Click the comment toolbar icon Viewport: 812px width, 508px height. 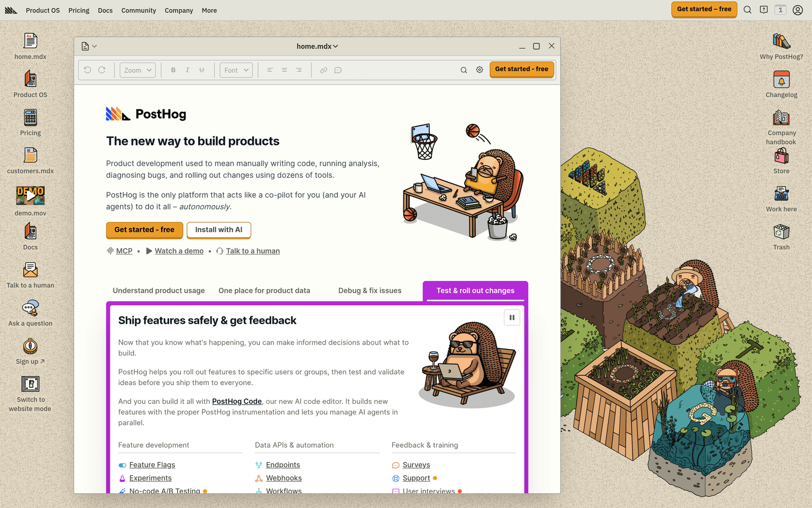coord(338,70)
